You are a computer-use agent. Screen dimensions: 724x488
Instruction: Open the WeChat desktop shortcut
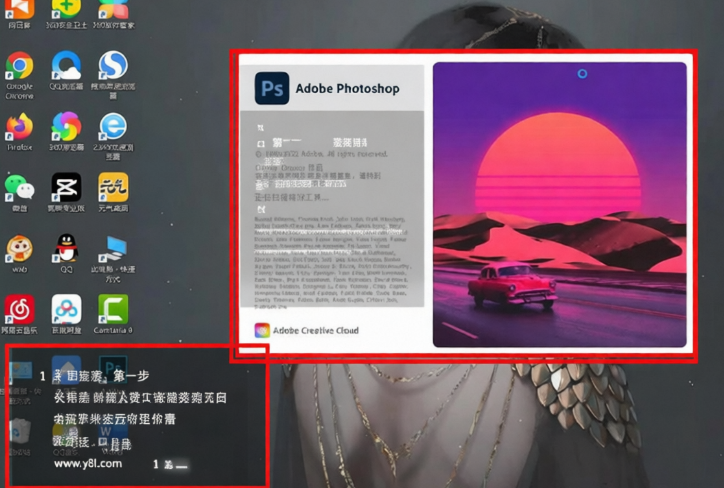point(19,187)
